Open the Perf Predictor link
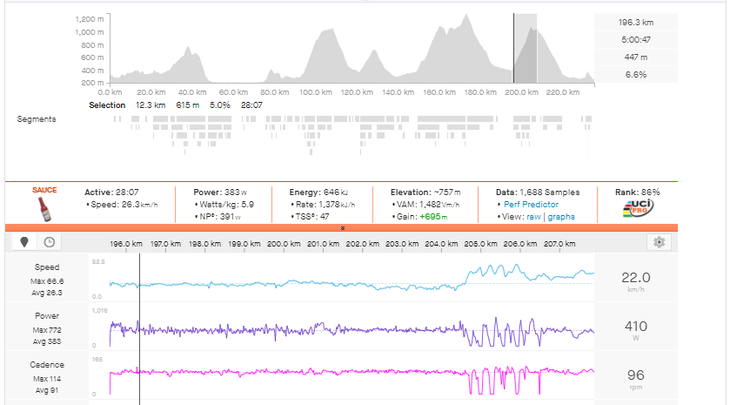 point(532,204)
